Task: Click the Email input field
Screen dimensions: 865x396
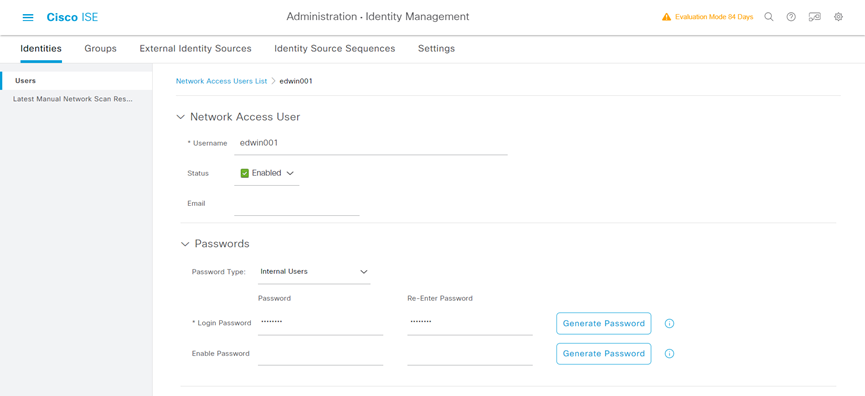Action: point(297,205)
